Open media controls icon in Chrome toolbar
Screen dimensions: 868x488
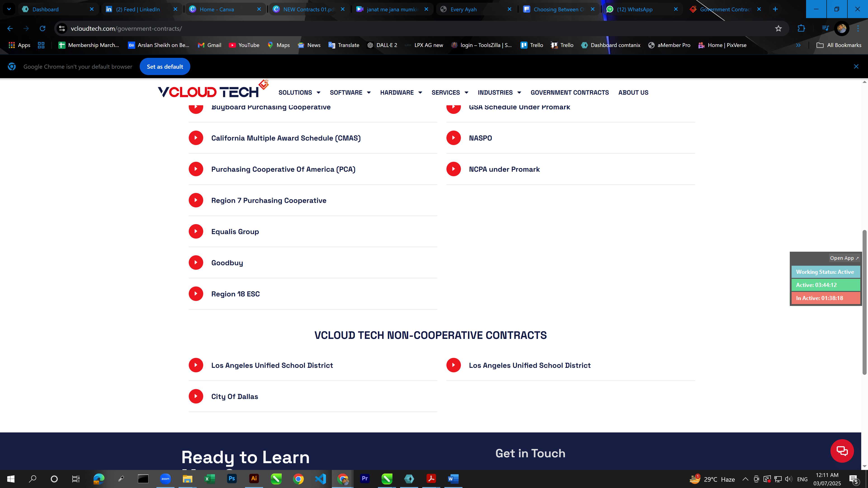pyautogui.click(x=825, y=29)
